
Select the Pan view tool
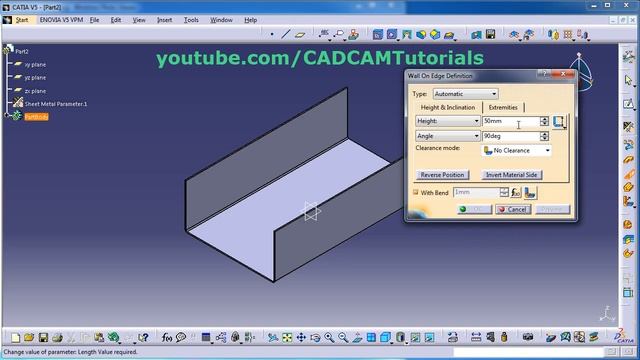pos(301,338)
